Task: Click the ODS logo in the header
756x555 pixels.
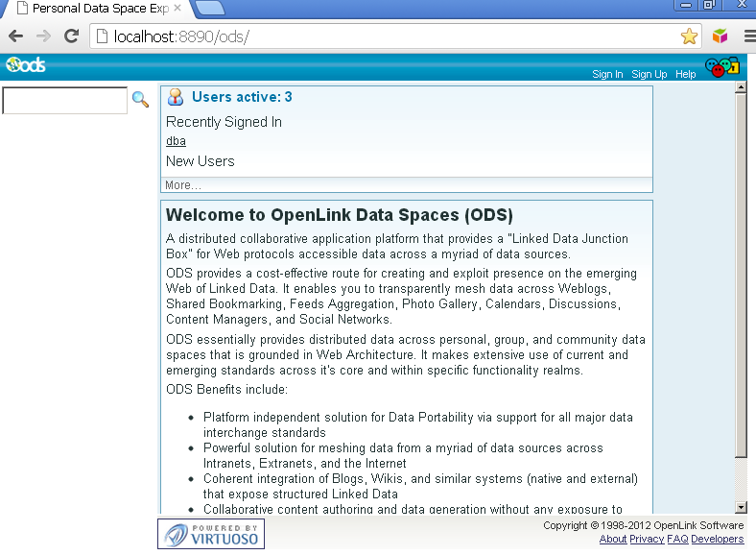Action: pyautogui.click(x=26, y=64)
